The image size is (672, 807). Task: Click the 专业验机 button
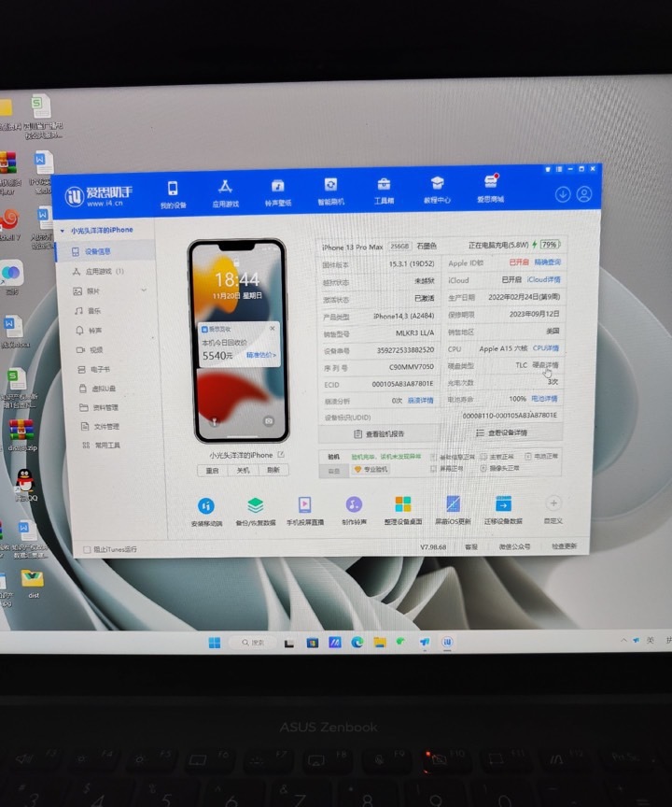click(371, 470)
